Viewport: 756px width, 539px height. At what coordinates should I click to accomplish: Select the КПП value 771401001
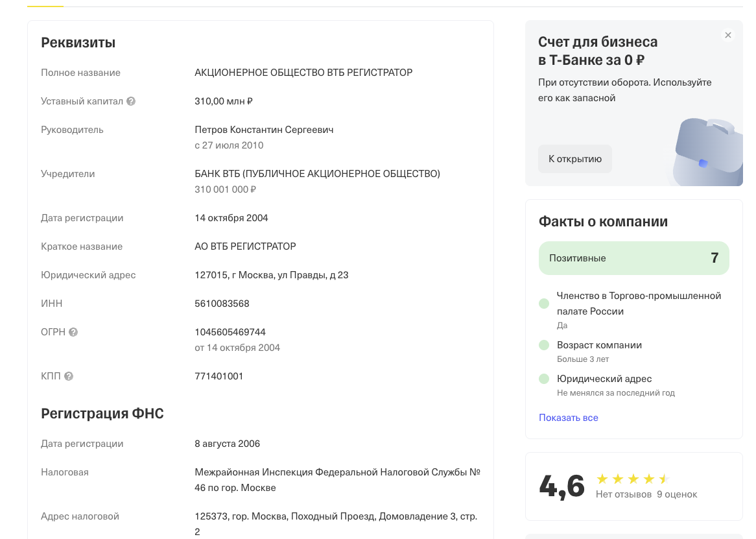tap(219, 376)
